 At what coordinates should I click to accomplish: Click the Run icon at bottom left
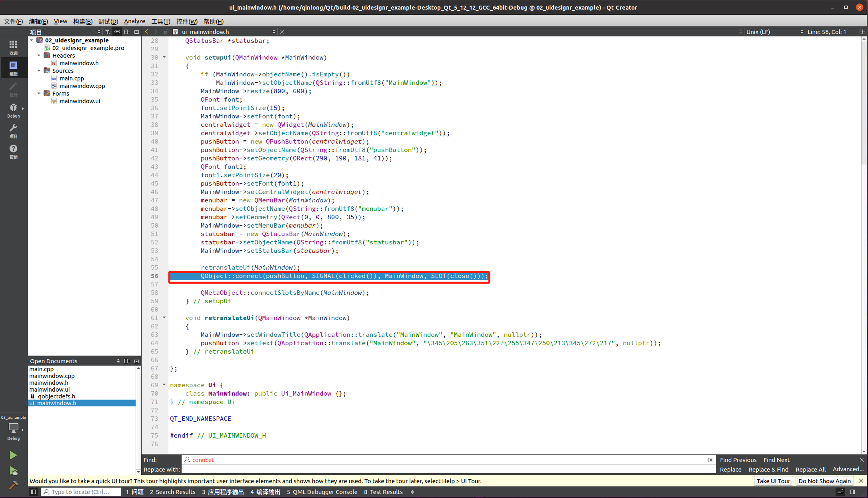tap(13, 454)
